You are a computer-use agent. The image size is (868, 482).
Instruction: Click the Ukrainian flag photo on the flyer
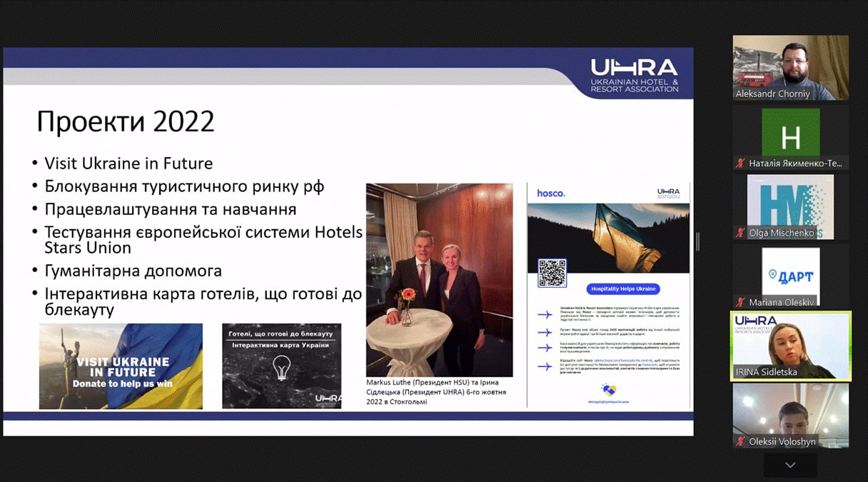coord(608,239)
